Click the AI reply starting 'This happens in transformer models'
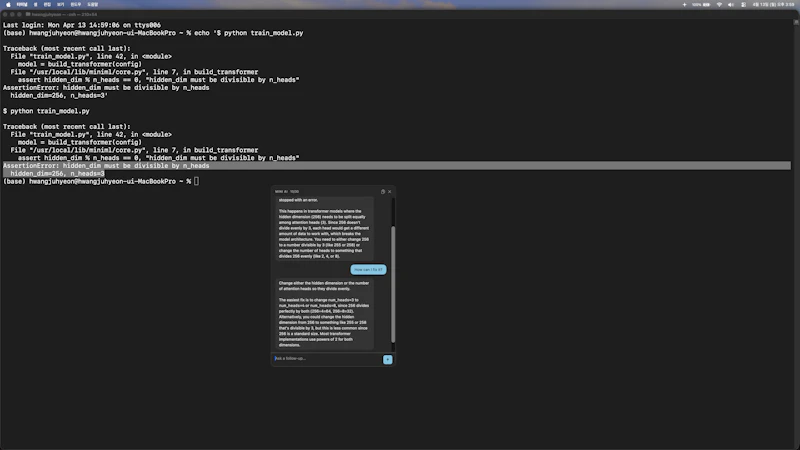Screen dimensions: 800x450 pyautogui.click(x=324, y=228)
